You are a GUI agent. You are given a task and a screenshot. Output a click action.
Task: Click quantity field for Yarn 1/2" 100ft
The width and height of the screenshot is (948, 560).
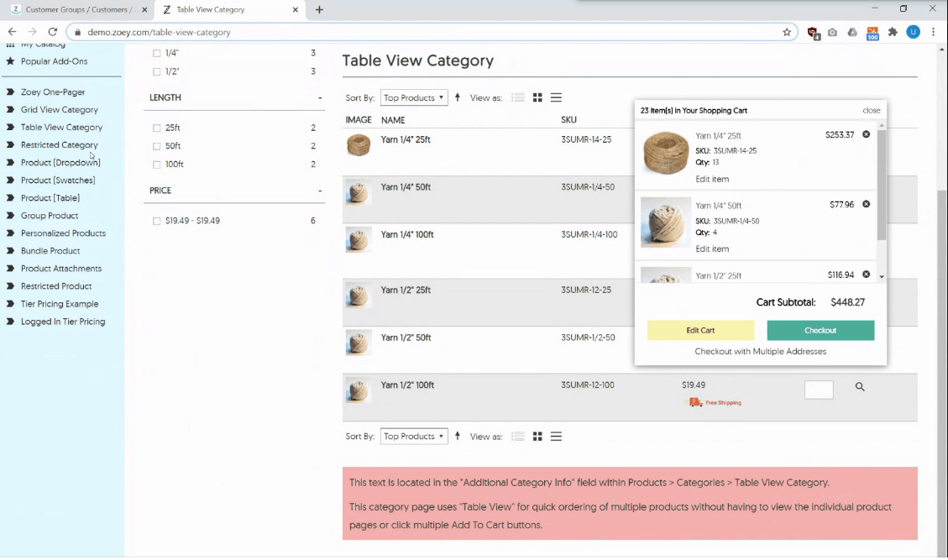(819, 390)
